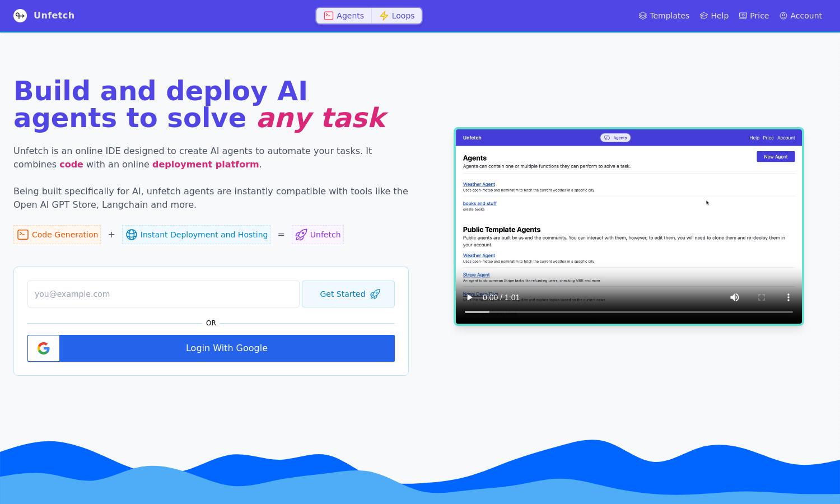The height and width of the screenshot is (504, 840).
Task: Play the demo video
Action: pyautogui.click(x=469, y=297)
